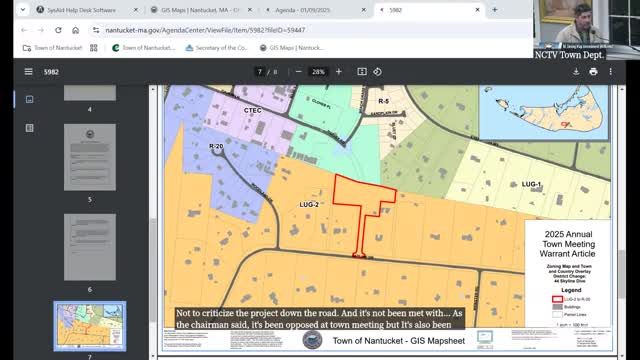Jump to page 6 thumbnail
Screen dimensions: 640x360
click(90, 247)
